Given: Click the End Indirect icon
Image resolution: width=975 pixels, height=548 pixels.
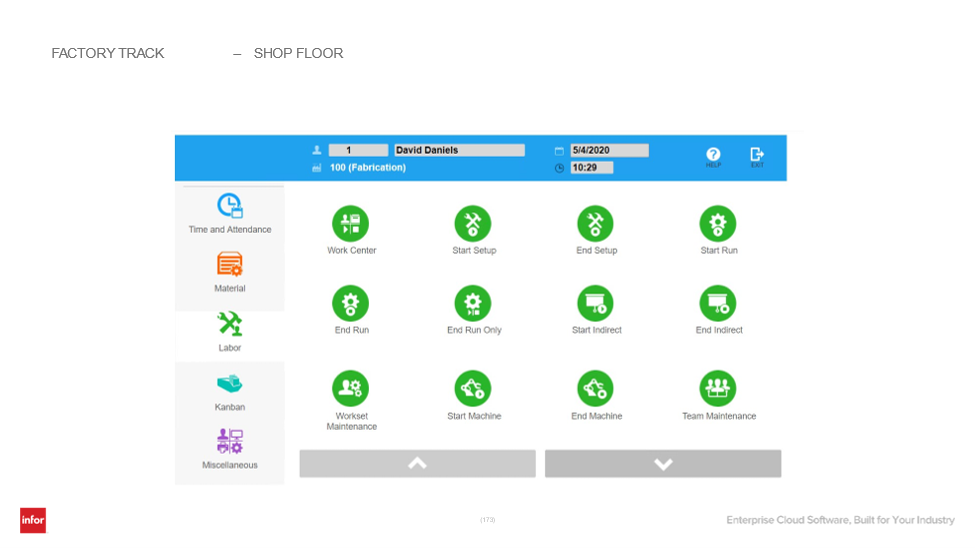Looking at the screenshot, I should click(718, 304).
